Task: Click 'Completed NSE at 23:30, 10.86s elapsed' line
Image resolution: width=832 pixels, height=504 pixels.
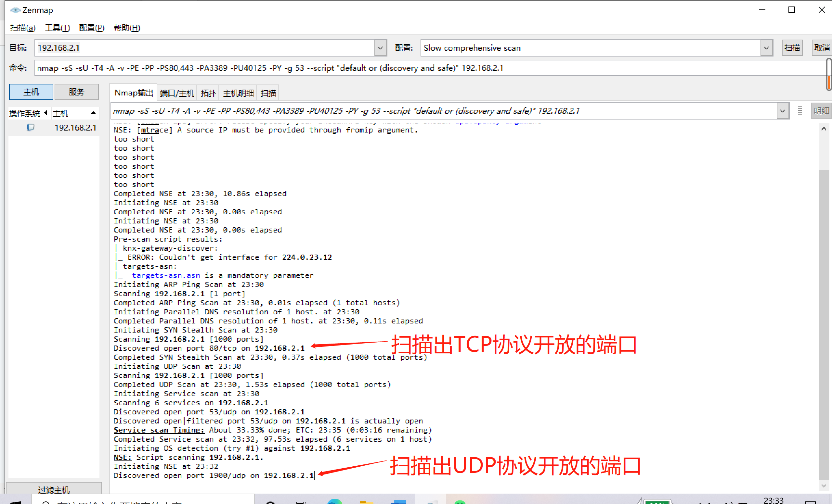Action: (200, 193)
